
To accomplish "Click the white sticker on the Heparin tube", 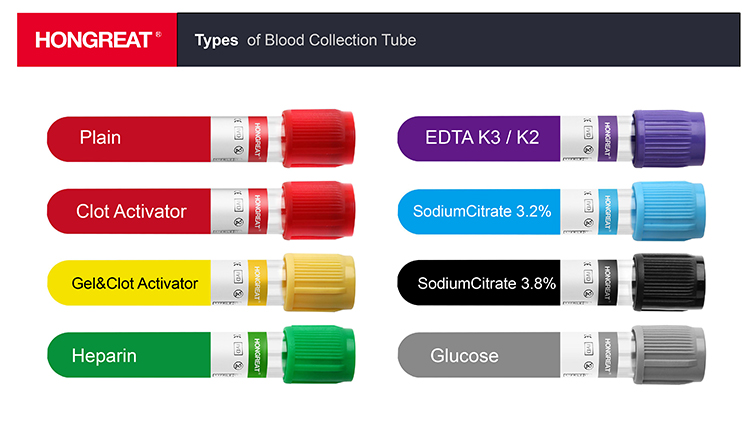I will [x=229, y=356].
